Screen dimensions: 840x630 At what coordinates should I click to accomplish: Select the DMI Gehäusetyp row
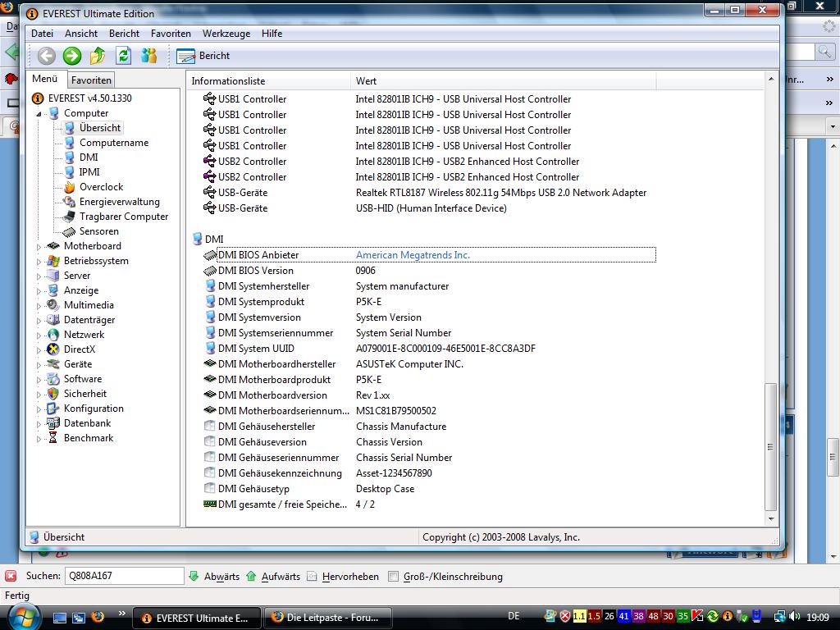click(428, 489)
